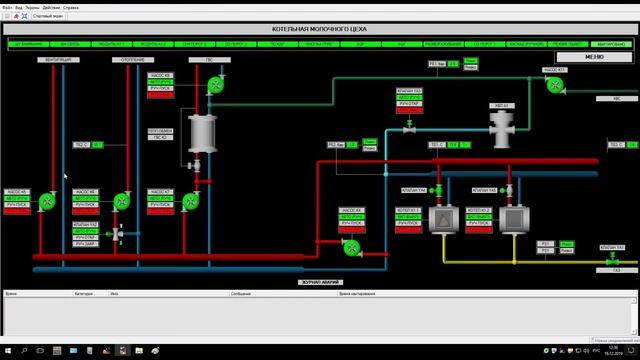Click the blue fullscreen icon in the toolbar
The image size is (640, 360).
click(24, 16)
